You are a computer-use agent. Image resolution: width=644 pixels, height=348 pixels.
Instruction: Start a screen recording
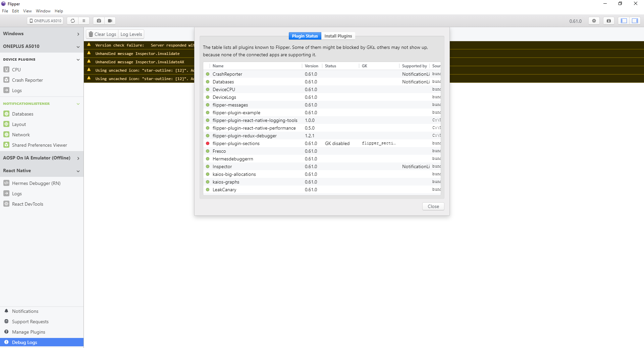[x=110, y=20]
